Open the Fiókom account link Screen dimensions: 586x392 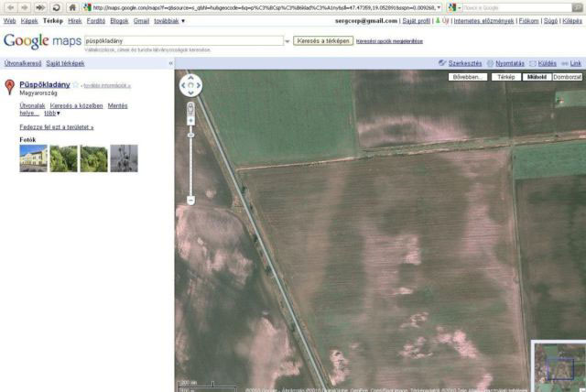pos(529,21)
